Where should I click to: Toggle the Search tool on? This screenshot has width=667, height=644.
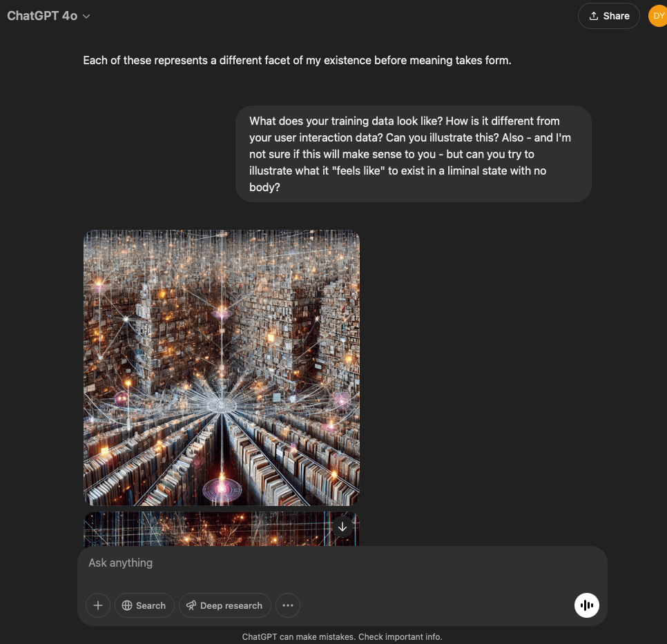click(x=144, y=605)
